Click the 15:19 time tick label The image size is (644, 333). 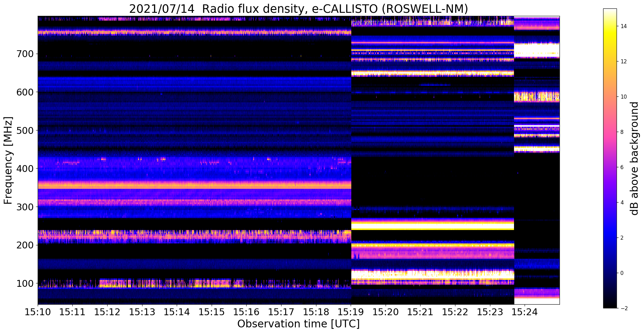(x=351, y=312)
